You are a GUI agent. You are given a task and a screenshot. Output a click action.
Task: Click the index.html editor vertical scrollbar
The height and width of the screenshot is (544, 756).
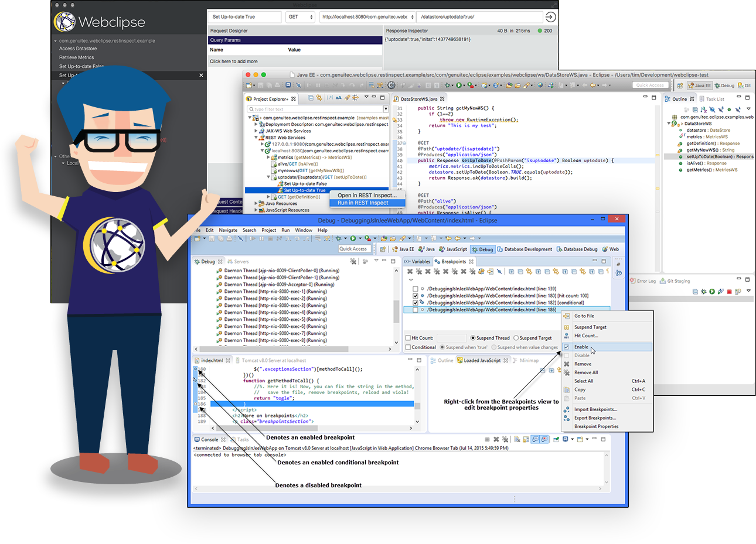pos(417,394)
